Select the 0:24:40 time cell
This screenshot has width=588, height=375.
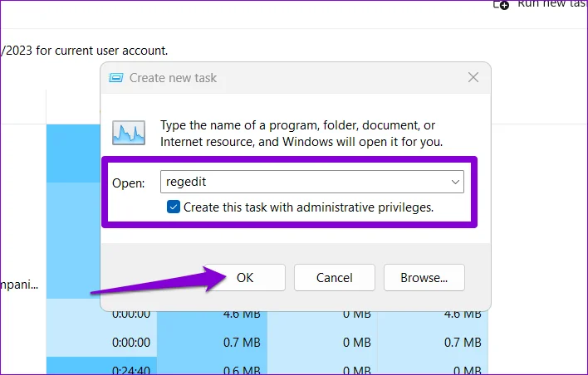click(x=131, y=370)
